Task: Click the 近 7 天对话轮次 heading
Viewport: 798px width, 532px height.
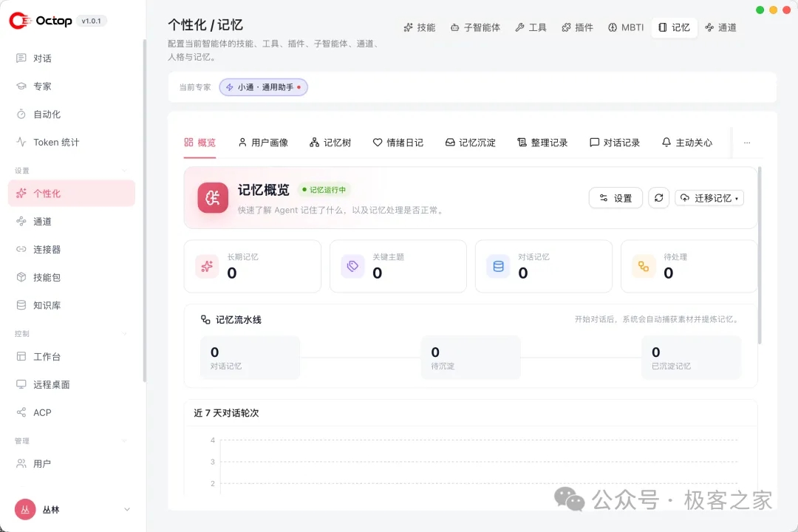Action: coord(227,413)
